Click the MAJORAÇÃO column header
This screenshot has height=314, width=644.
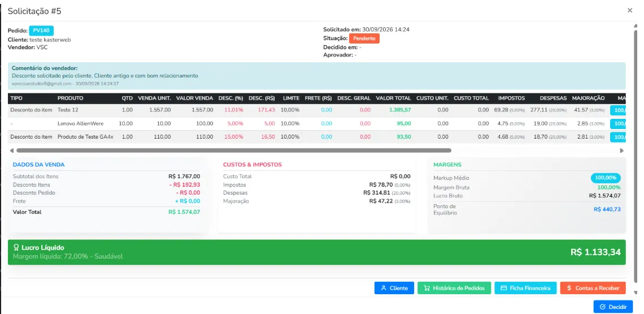tap(588, 98)
